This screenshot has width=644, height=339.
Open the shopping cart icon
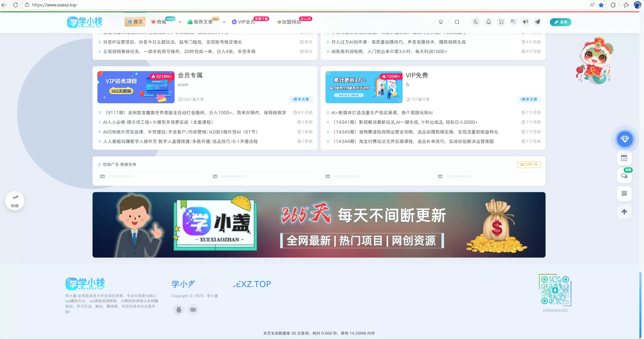tap(501, 22)
